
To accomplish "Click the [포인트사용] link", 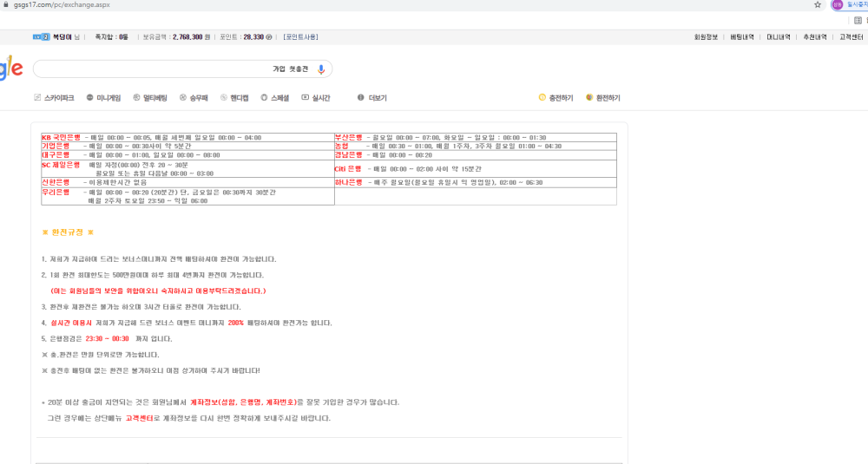I will point(300,37).
